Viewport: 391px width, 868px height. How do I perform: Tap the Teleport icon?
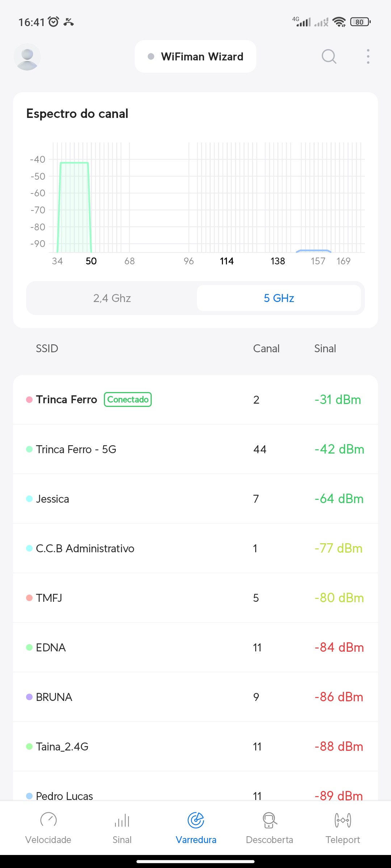point(342,820)
